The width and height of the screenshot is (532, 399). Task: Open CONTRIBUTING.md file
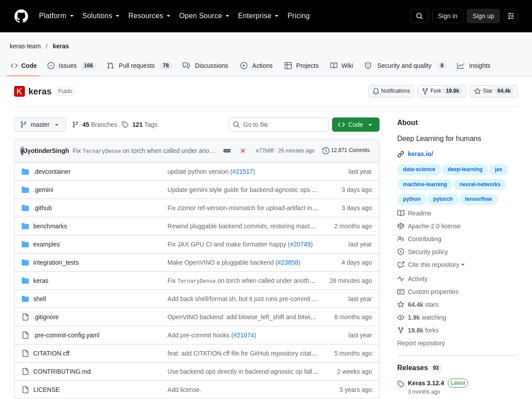[x=62, y=372]
